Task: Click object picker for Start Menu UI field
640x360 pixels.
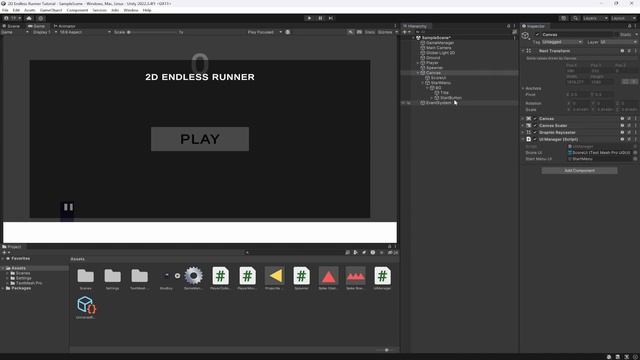Action: tap(635, 159)
